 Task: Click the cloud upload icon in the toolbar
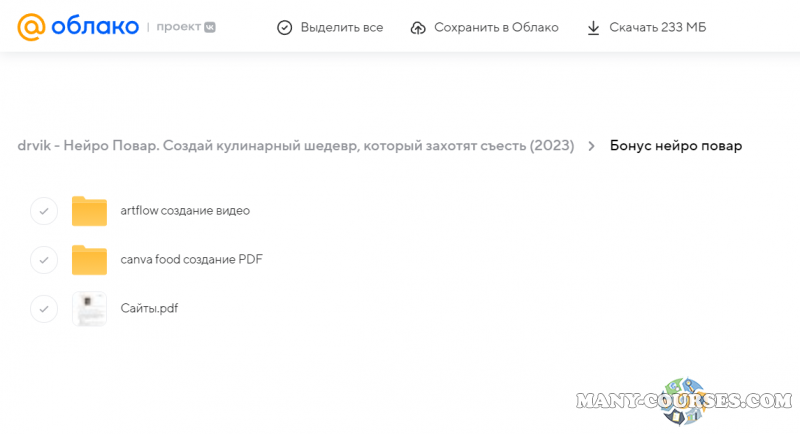click(x=418, y=28)
